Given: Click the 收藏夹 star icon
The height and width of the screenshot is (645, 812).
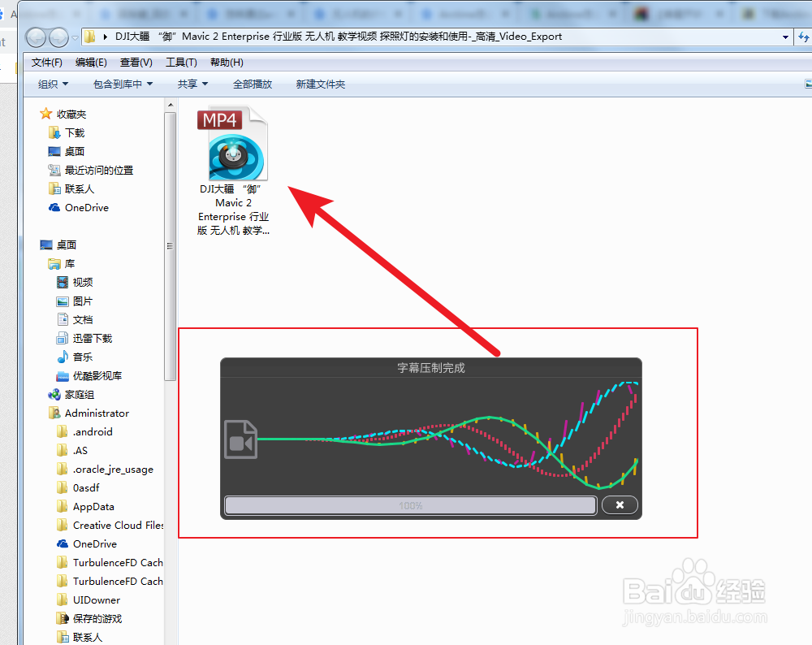Looking at the screenshot, I should tap(46, 114).
